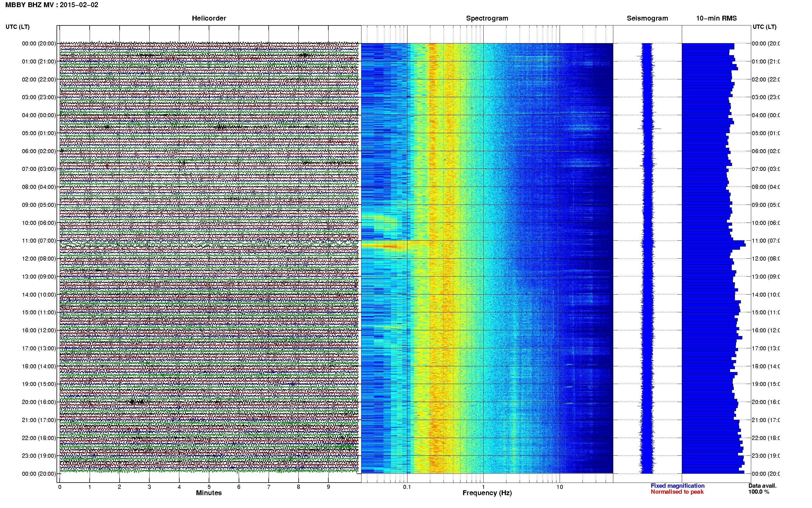Click minute tick '5' on Helicorder axis
Screen dimensions: 812x508
pyautogui.click(x=209, y=487)
